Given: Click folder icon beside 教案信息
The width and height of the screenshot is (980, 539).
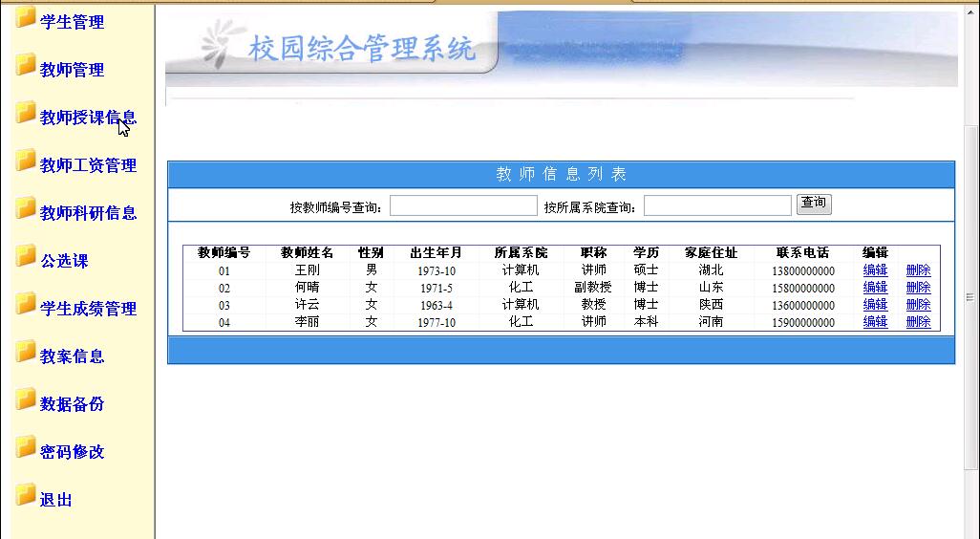Looking at the screenshot, I should click(26, 352).
